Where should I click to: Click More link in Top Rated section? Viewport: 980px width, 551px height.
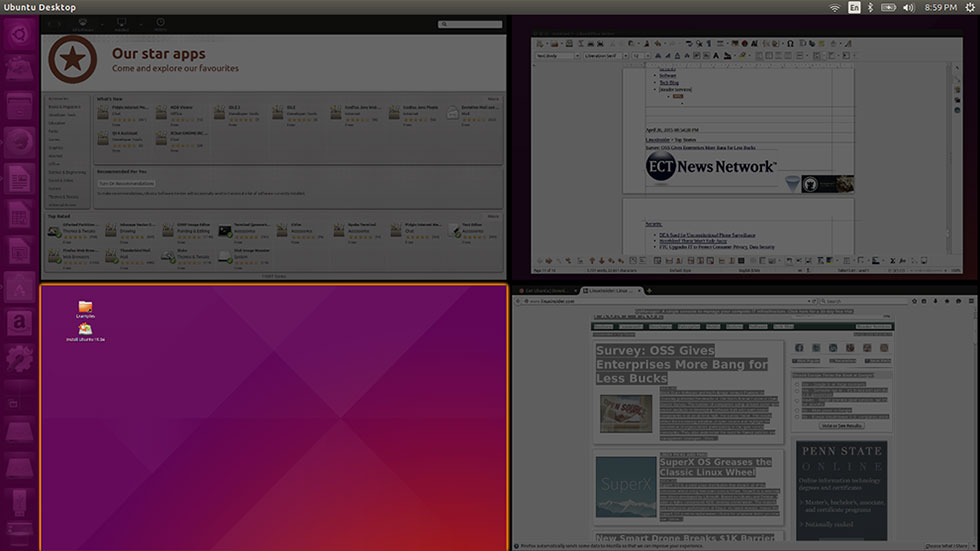coord(493,216)
